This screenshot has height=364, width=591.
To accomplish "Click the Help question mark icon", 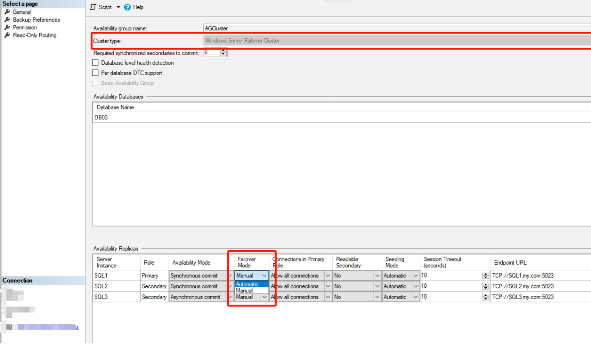I will [127, 7].
